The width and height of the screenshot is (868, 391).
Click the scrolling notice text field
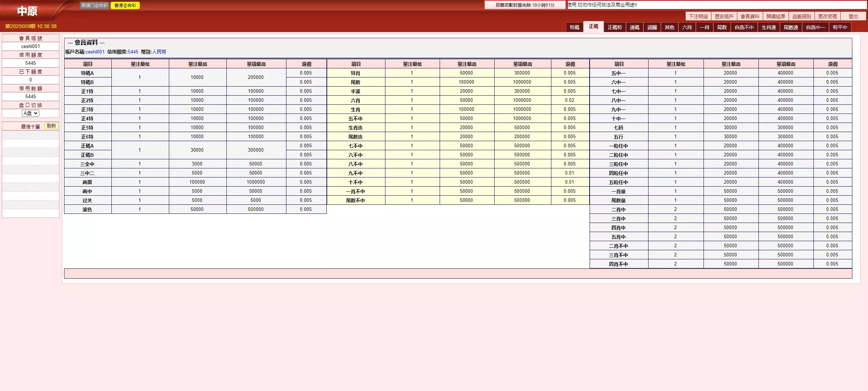[716, 5]
